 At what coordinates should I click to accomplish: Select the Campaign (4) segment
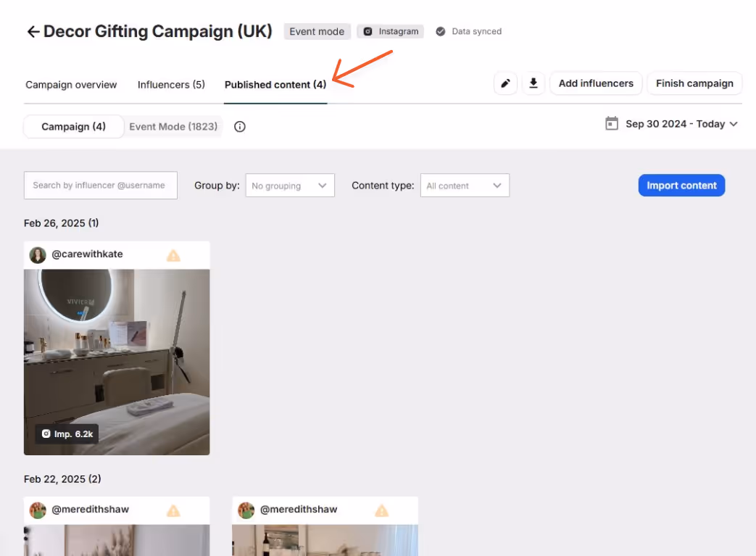73,127
